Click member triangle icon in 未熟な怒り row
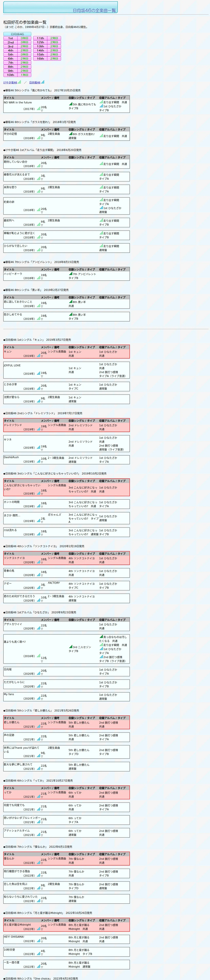 38,191
